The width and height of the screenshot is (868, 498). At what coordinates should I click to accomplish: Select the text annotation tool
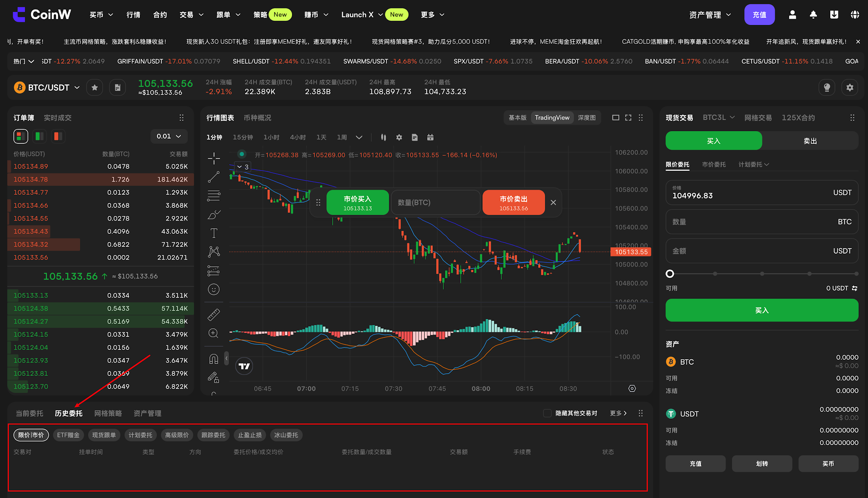pos(214,233)
